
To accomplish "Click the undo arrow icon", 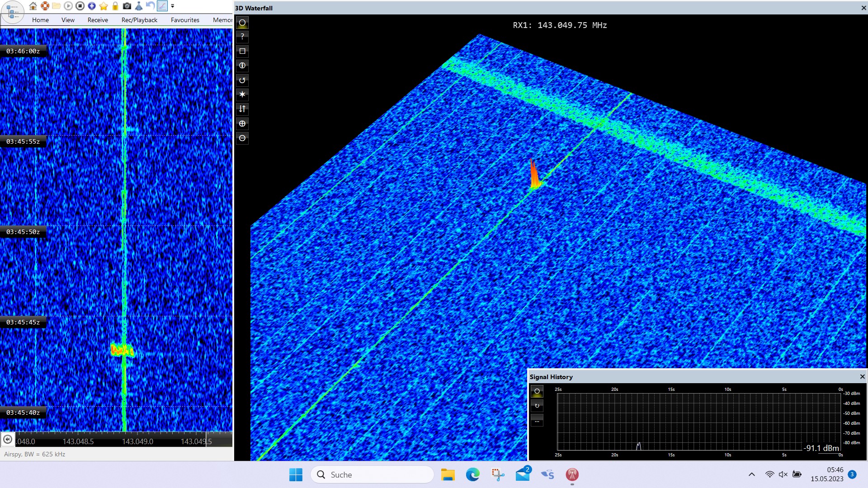I will (150, 6).
